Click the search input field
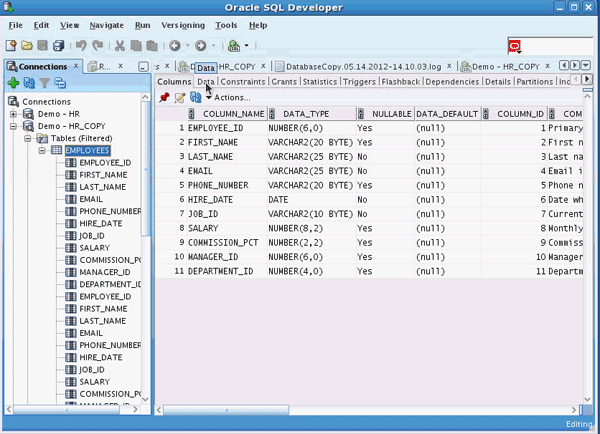600x434 pixels. [x=557, y=47]
